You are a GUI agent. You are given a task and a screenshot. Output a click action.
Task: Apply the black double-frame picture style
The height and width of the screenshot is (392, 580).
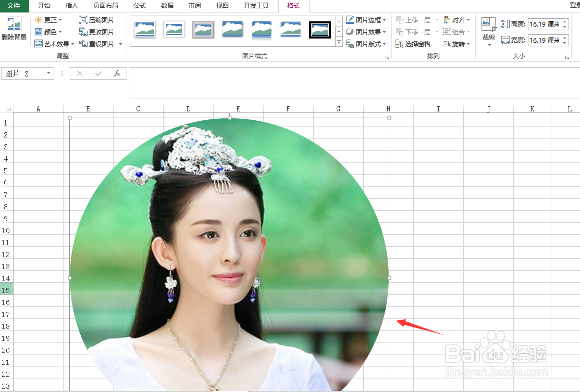click(320, 30)
